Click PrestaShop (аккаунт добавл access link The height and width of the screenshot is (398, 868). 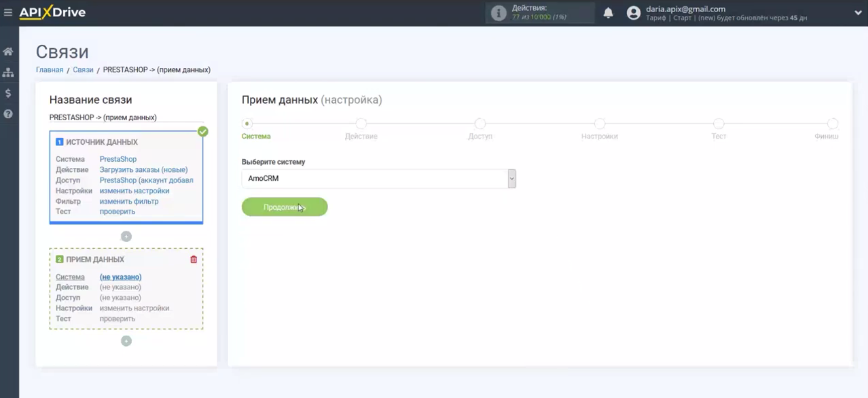click(x=146, y=180)
